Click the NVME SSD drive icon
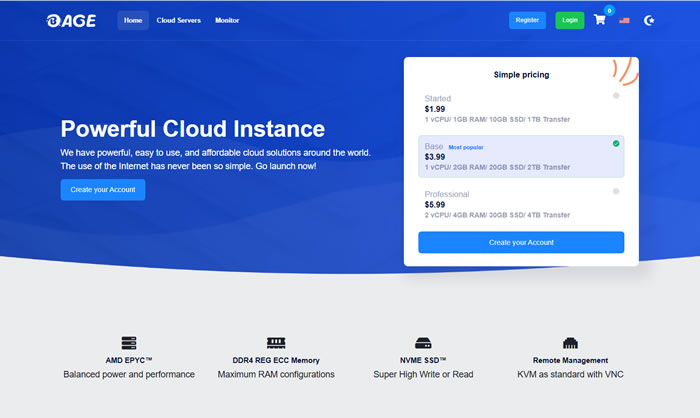 pyautogui.click(x=423, y=343)
